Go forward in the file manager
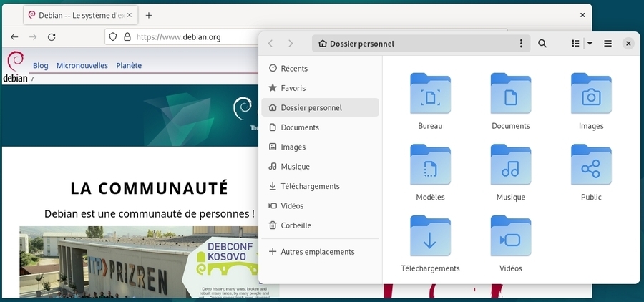Image resolution: width=644 pixels, height=302 pixels. click(x=291, y=43)
